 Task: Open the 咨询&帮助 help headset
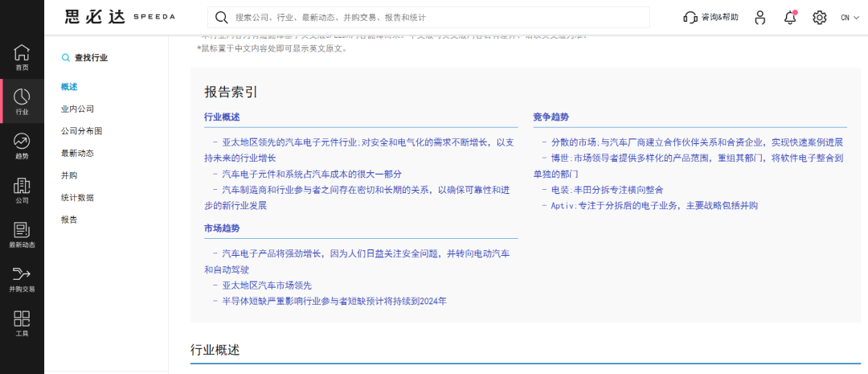[710, 17]
